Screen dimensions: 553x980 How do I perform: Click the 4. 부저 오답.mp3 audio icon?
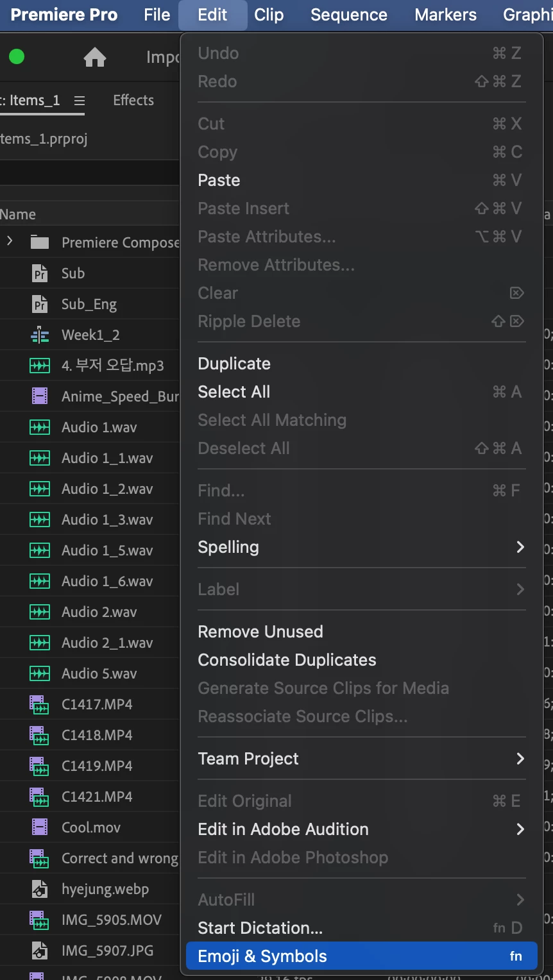click(40, 366)
